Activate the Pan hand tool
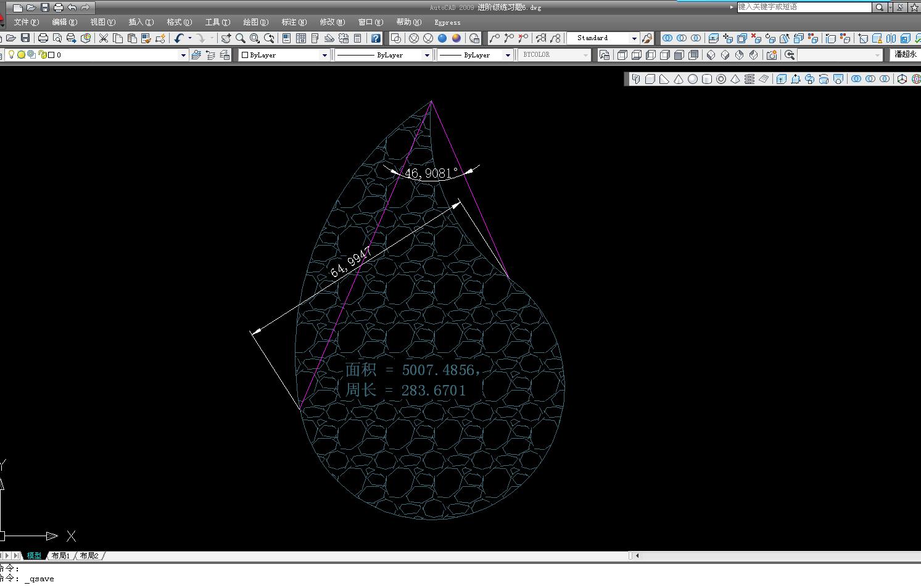 pos(226,38)
